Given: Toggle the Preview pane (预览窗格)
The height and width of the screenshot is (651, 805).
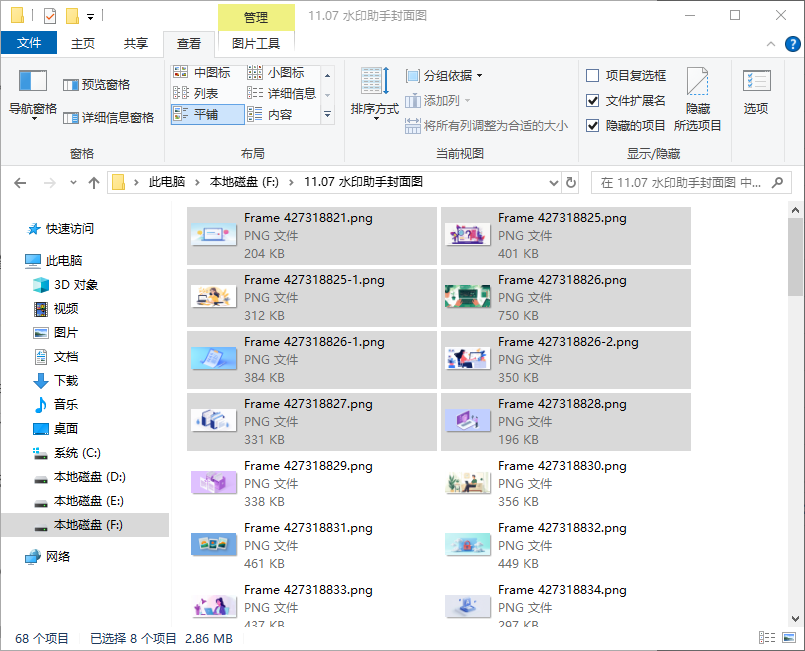Looking at the screenshot, I should pyautogui.click(x=97, y=85).
